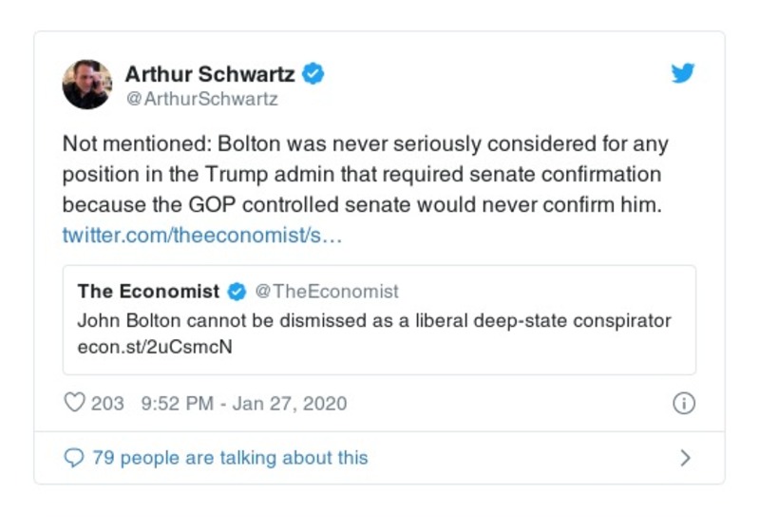759x532 pixels.
Task: Expand conversation with the right chevron
Action: coord(685,458)
